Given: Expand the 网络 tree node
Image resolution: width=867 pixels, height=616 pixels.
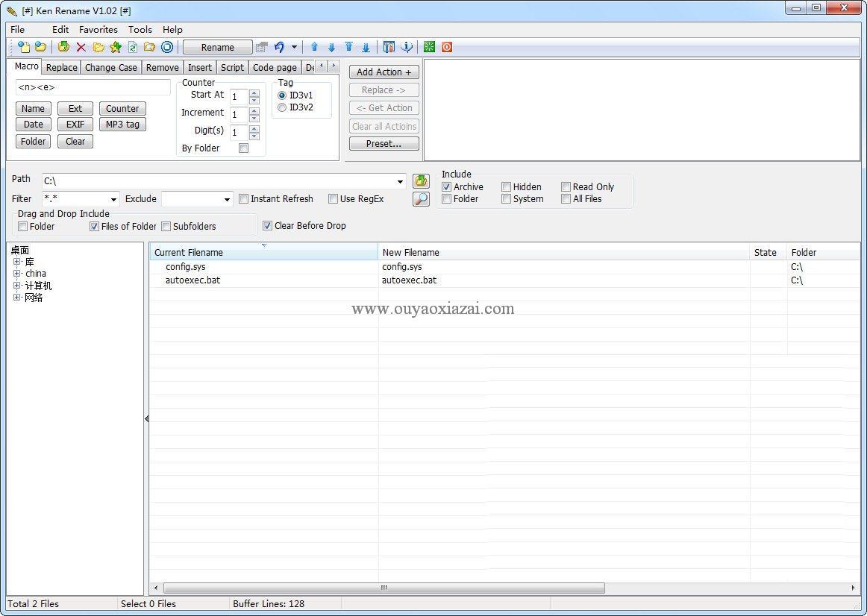Looking at the screenshot, I should (x=17, y=298).
